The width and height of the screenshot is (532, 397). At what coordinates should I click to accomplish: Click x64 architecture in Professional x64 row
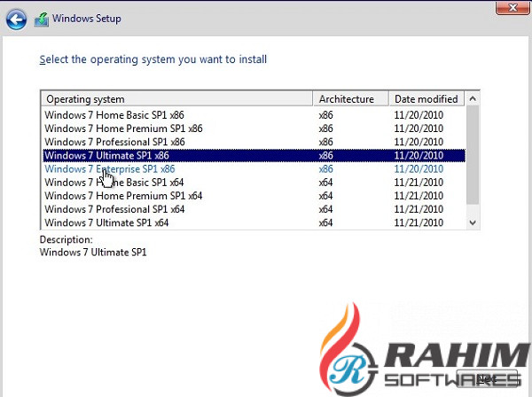[325, 209]
